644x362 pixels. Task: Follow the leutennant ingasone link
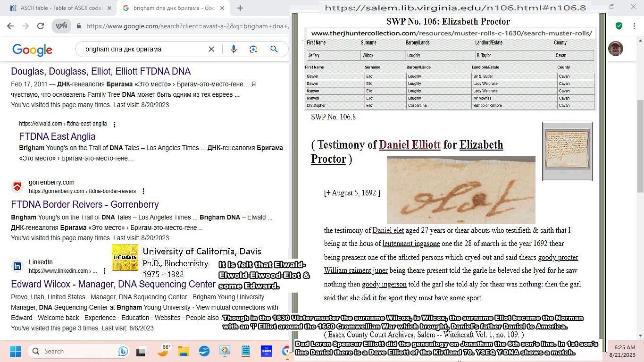[411, 244]
